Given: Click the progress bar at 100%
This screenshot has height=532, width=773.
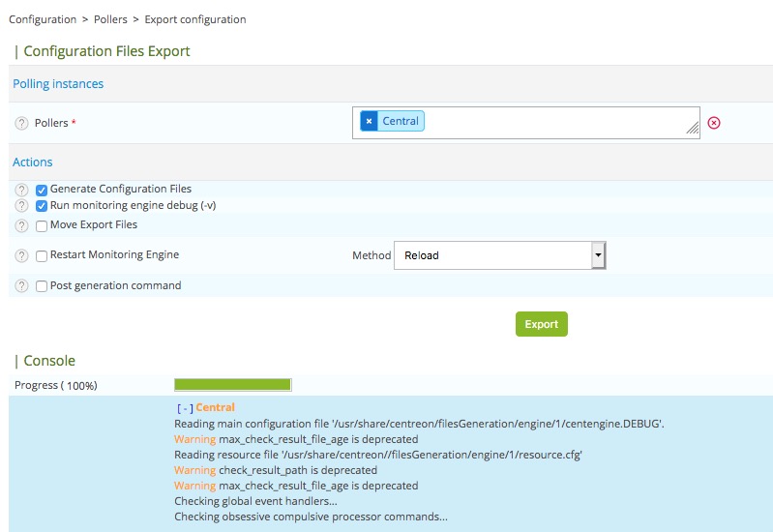Looking at the screenshot, I should [232, 385].
